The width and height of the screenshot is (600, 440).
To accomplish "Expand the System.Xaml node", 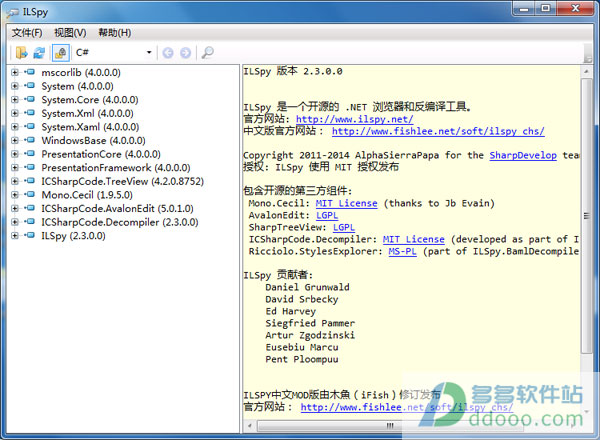I will click(x=15, y=127).
